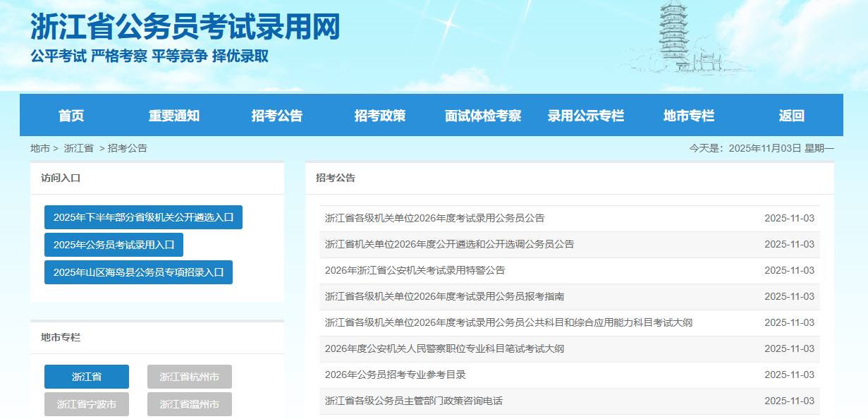The height and width of the screenshot is (419, 868).
Task: Click the 返回 navigation item
Action: click(x=791, y=116)
